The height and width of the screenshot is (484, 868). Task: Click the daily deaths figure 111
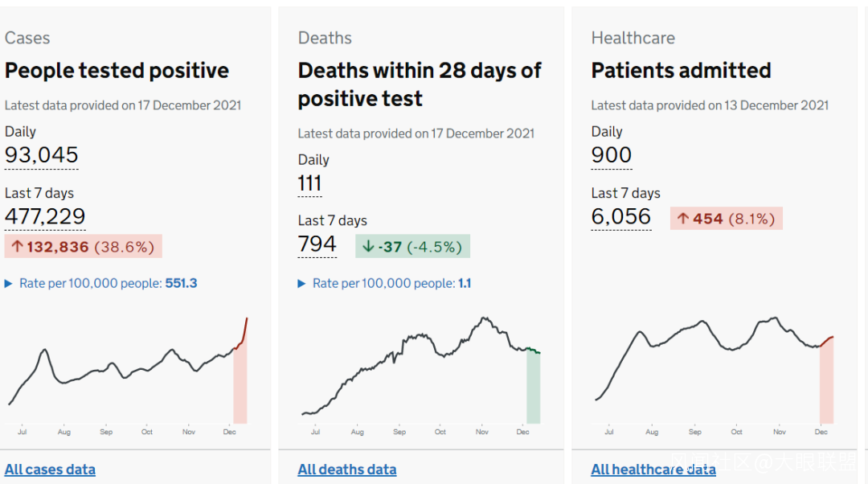pyautogui.click(x=309, y=183)
